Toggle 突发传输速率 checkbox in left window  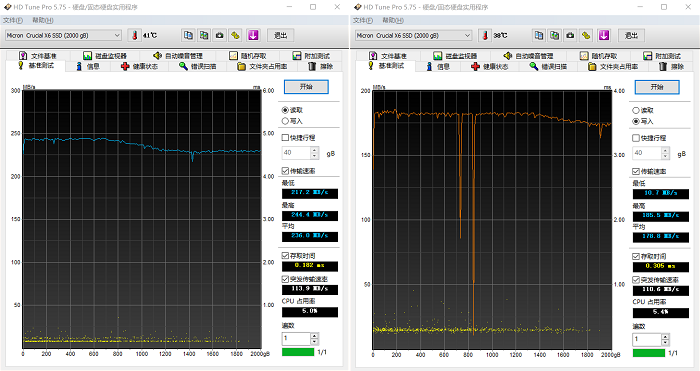(x=285, y=279)
